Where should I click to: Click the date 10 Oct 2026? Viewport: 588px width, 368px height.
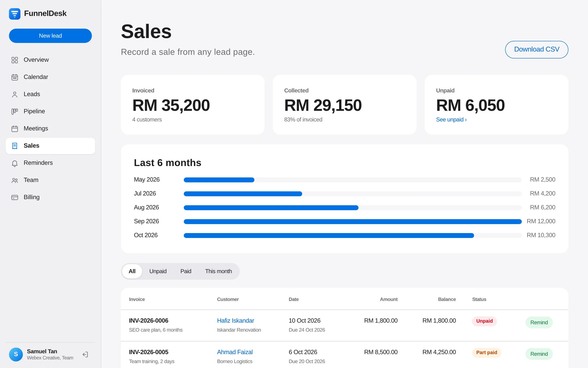(305, 321)
